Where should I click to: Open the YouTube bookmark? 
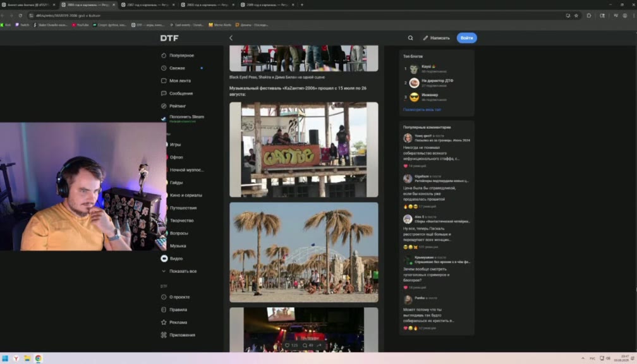pos(80,25)
